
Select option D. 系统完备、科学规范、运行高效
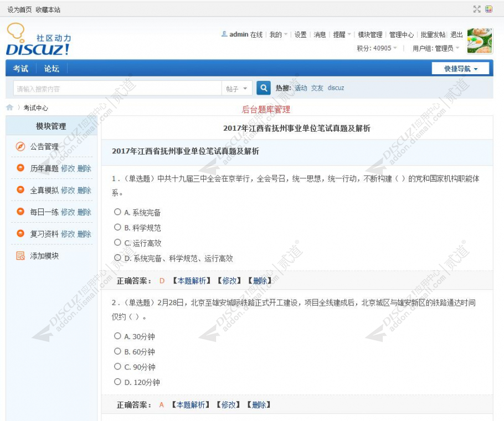(x=117, y=258)
